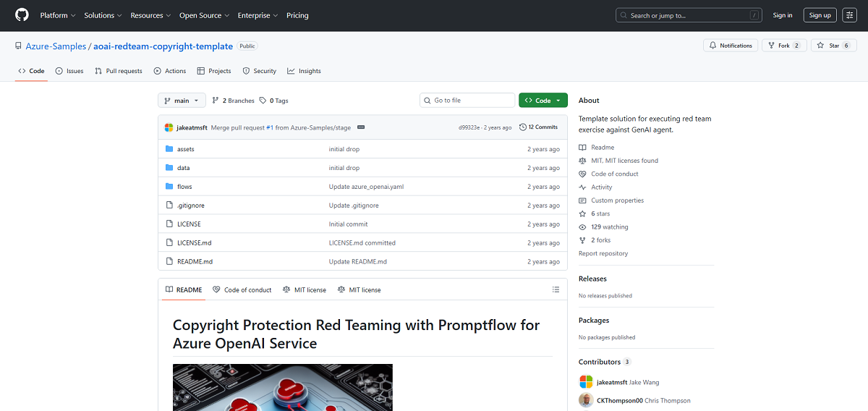Select the README tab in file viewer
This screenshot has width=868, height=411.
coord(183,289)
